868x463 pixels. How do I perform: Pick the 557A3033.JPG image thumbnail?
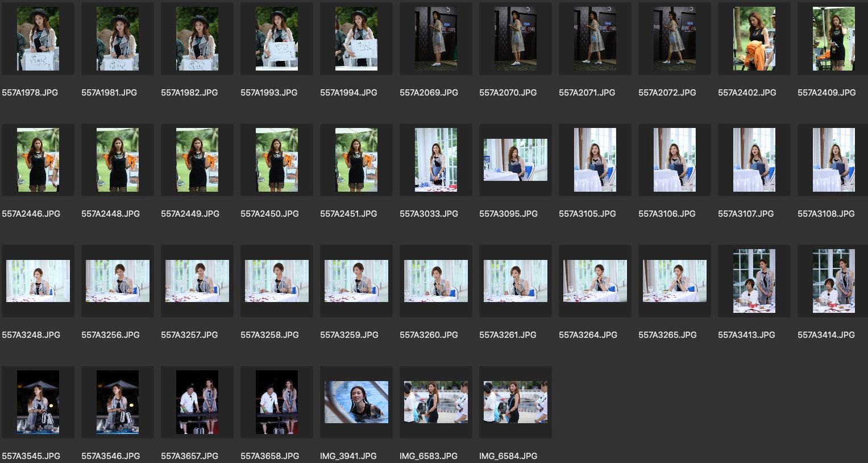click(436, 160)
